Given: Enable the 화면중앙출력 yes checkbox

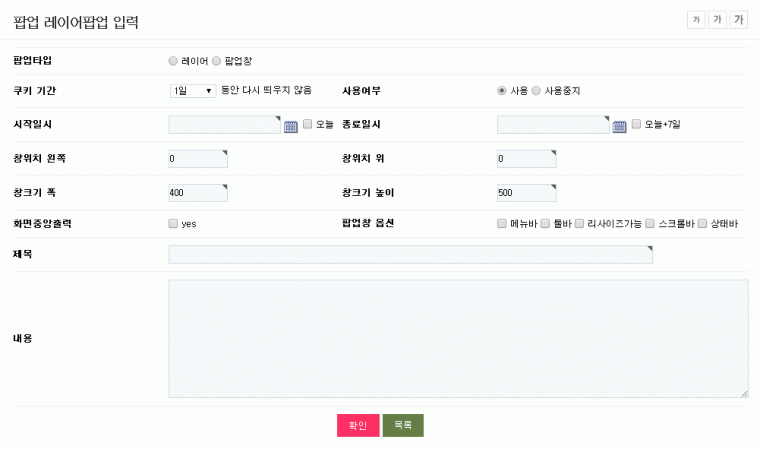Looking at the screenshot, I should (173, 223).
